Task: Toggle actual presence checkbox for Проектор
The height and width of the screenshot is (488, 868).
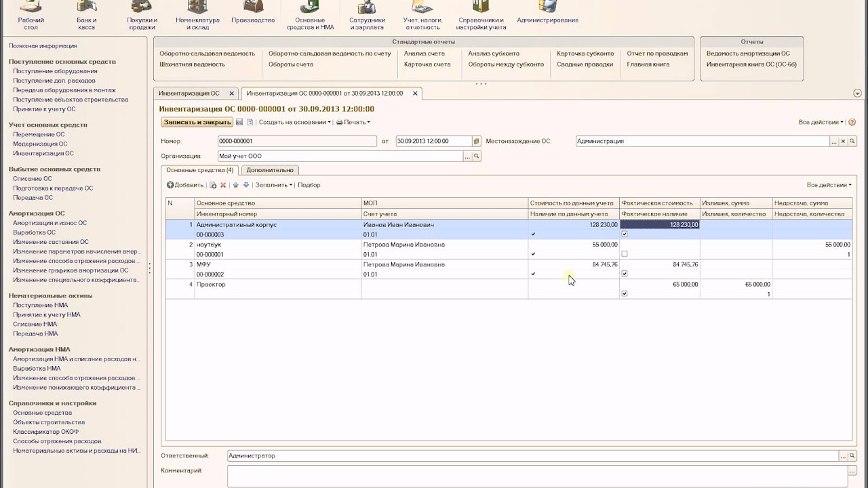Action: (625, 294)
